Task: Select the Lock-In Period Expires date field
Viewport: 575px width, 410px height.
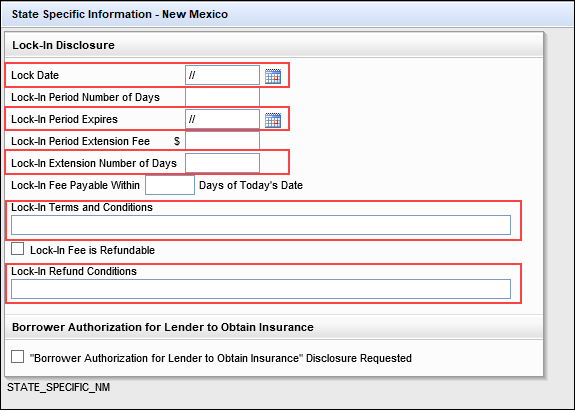Action: pos(222,119)
